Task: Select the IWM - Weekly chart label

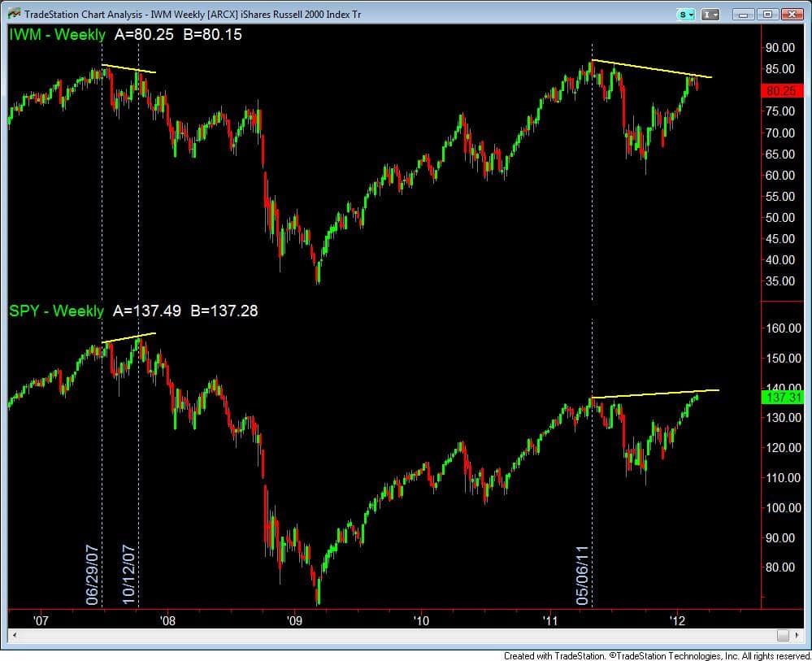Action: [57, 34]
